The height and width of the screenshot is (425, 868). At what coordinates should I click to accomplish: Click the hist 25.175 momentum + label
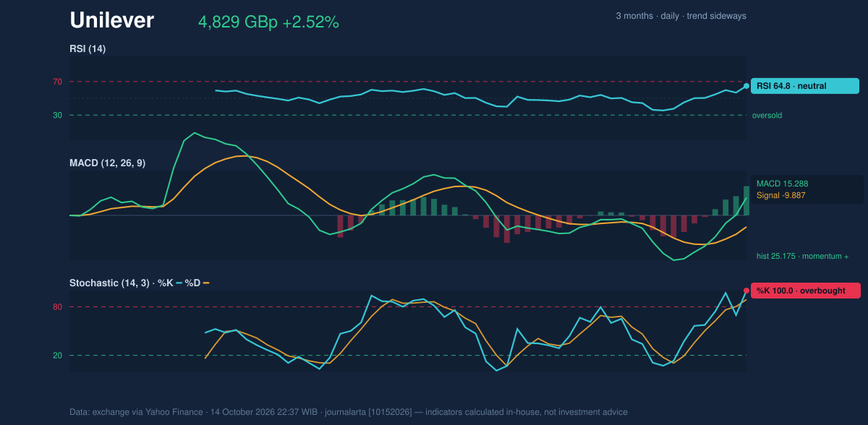[x=803, y=256]
